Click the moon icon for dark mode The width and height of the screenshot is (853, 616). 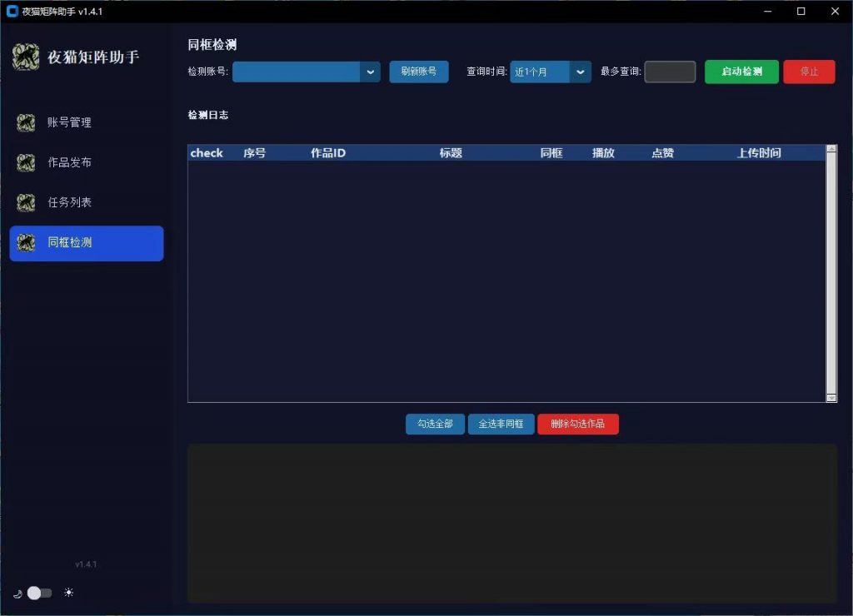[x=17, y=594]
